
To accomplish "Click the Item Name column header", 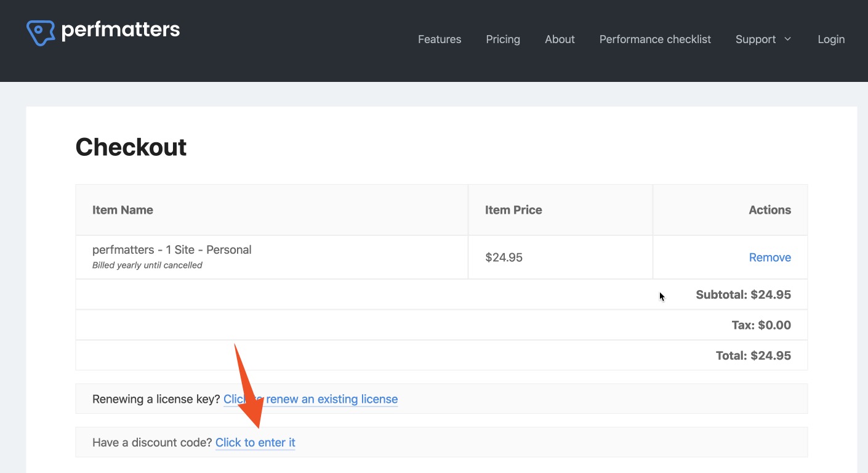I will coord(123,210).
